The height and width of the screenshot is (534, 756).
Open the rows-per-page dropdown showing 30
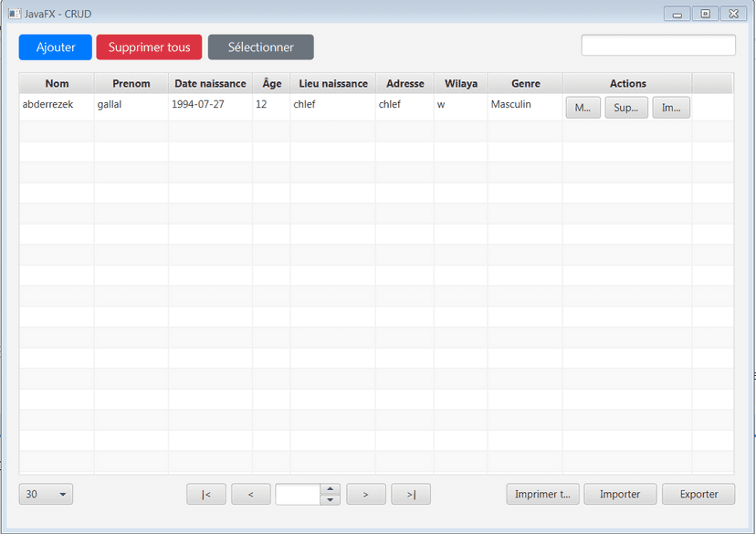(x=46, y=494)
